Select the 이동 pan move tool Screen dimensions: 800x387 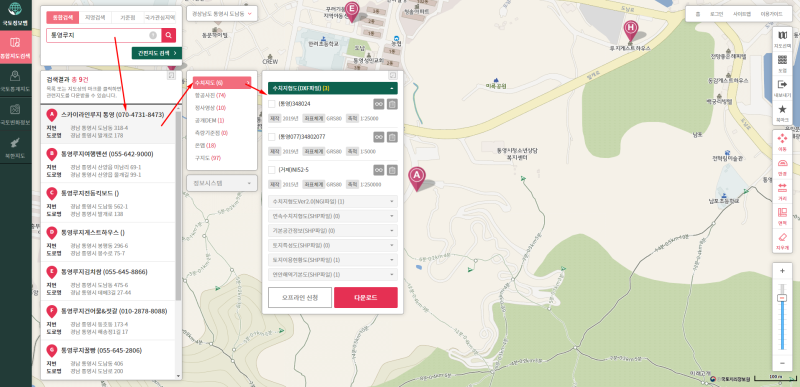point(782,141)
